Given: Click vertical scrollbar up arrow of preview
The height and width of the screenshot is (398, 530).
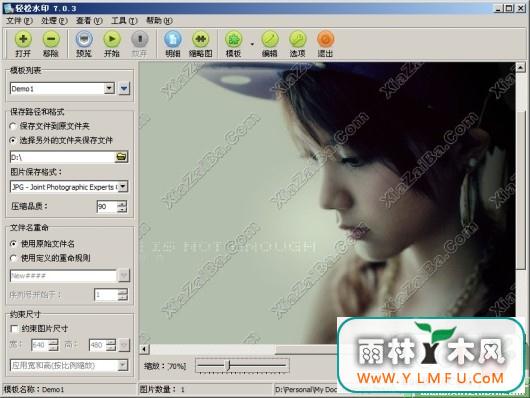Looking at the screenshot, I should coord(521,67).
